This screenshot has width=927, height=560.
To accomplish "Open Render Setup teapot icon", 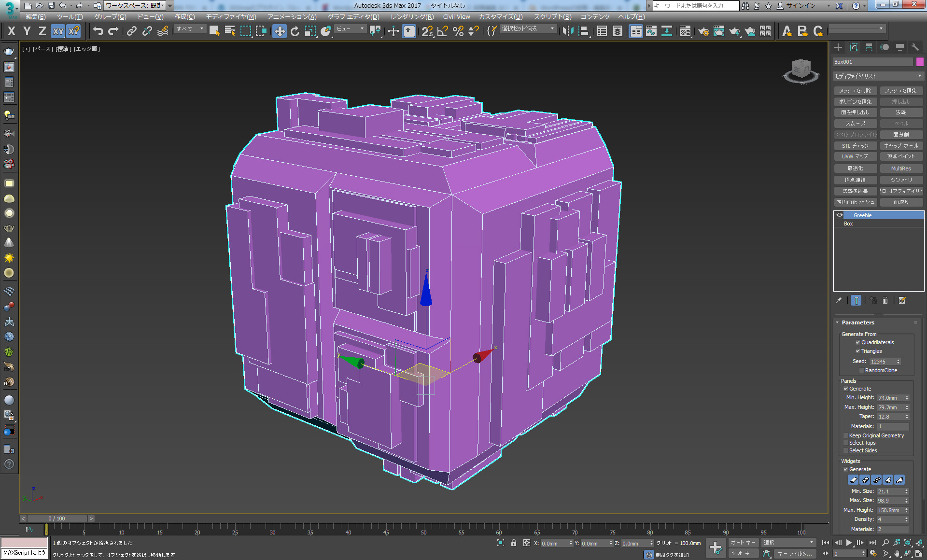I will click(703, 31).
